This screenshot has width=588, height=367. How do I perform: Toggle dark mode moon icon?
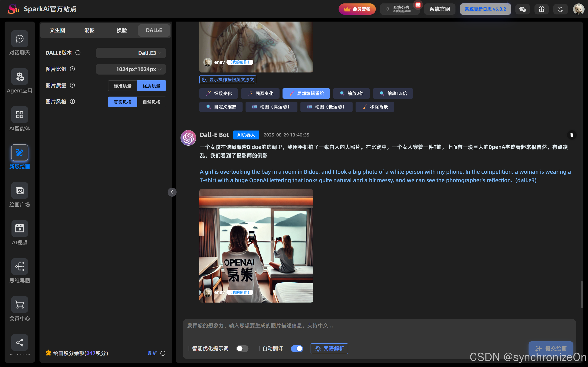[560, 9]
